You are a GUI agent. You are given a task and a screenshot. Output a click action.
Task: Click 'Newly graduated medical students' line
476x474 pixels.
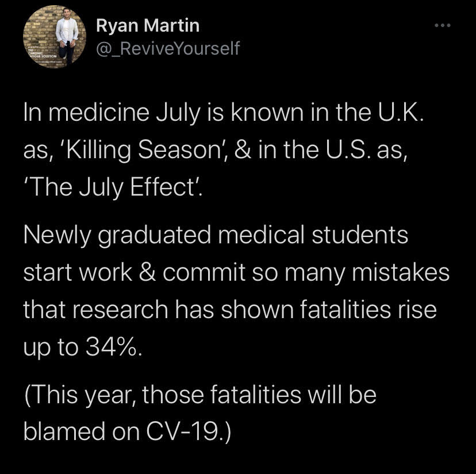pos(216,235)
